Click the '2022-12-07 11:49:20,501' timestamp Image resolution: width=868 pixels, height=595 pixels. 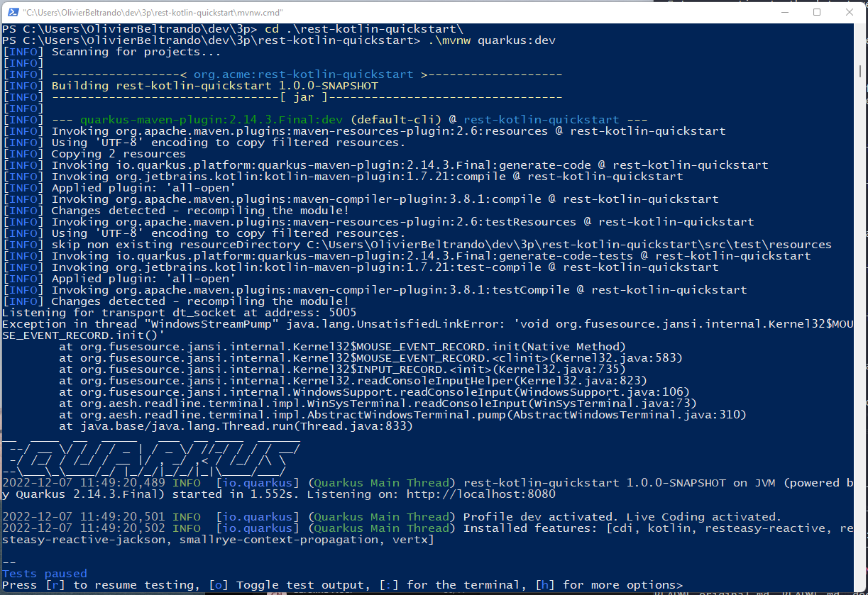click(84, 517)
